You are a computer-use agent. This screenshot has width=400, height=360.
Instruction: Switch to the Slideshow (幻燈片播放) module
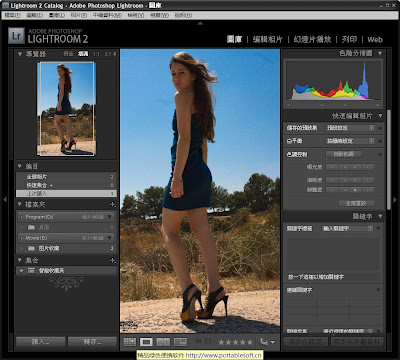point(312,39)
